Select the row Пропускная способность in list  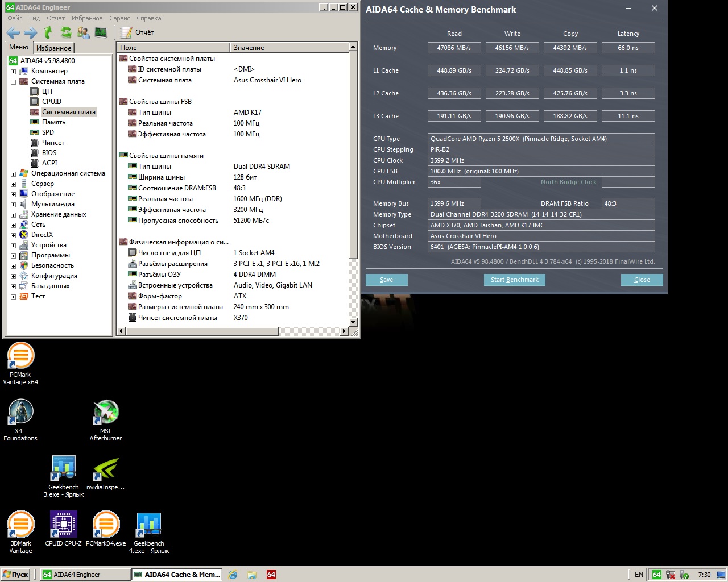click(232, 221)
